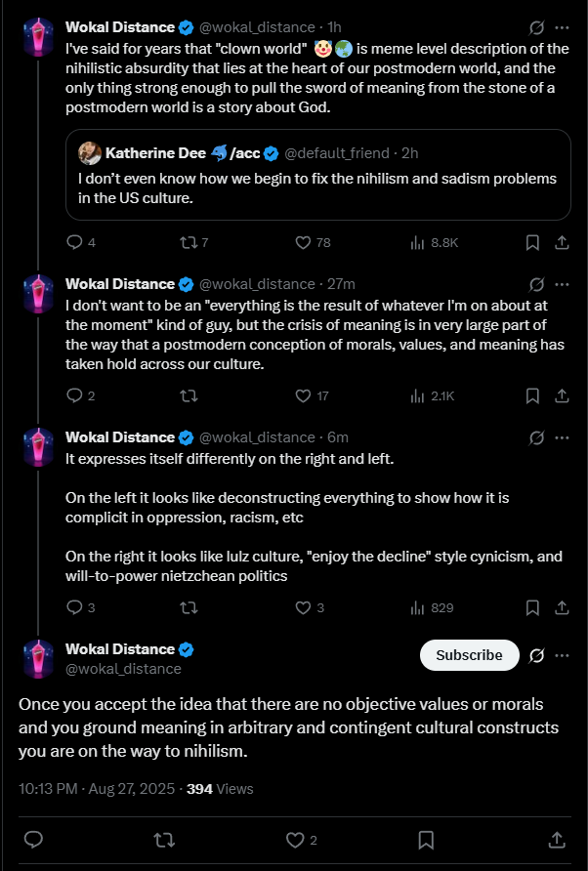Open more options beside the Subscribe button
Screen dimensions: 588x871
tap(562, 655)
